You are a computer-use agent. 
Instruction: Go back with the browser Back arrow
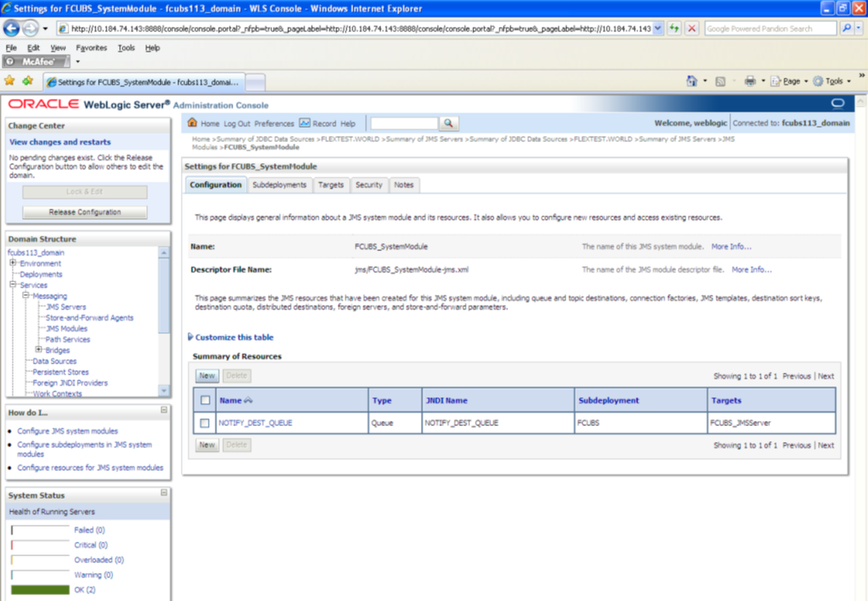coord(12,28)
